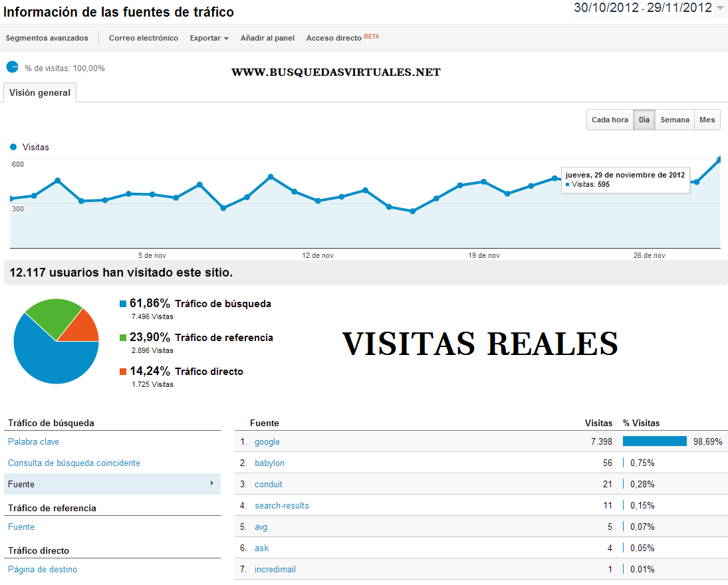Select the Visión general tab
The width and height of the screenshot is (728, 585).
click(40, 93)
